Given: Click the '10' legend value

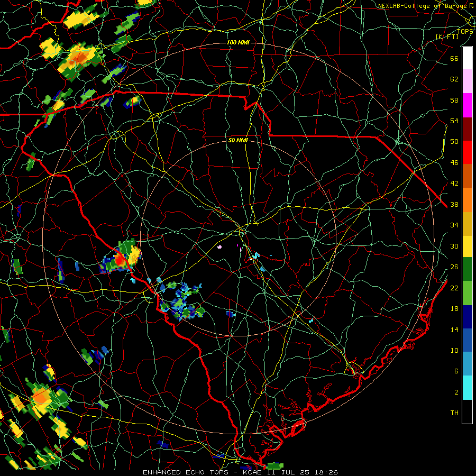Looking at the screenshot, I should click(x=454, y=350).
